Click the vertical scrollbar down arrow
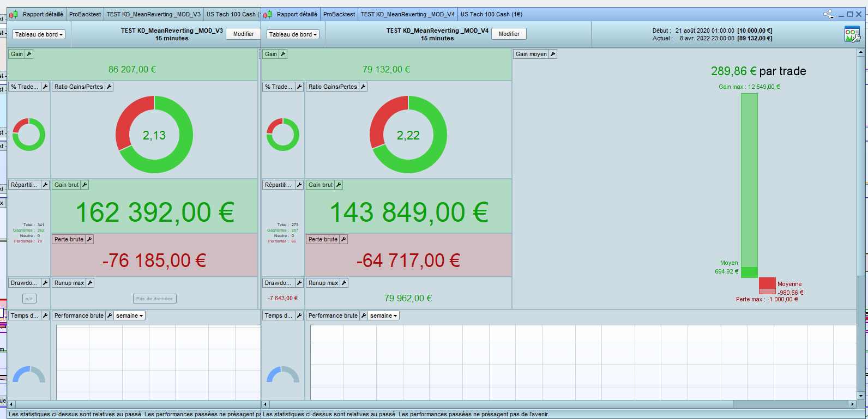 click(x=861, y=396)
